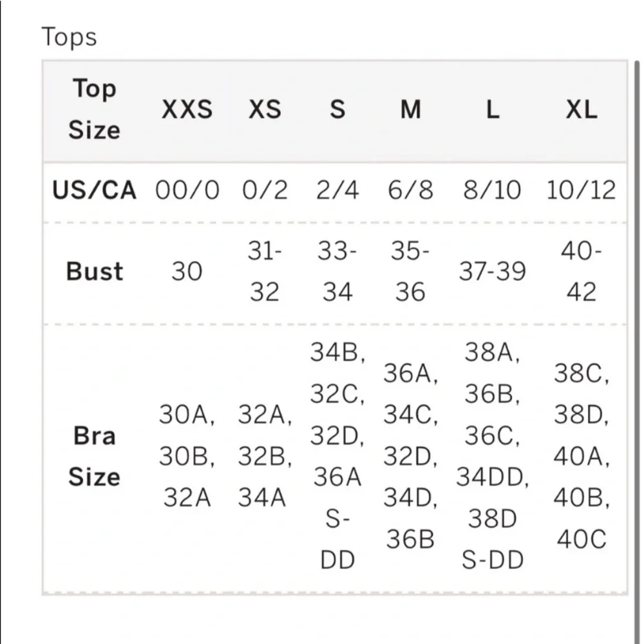Select the Bra Size row label
Image resolution: width=644 pixels, height=644 pixels.
(x=94, y=457)
